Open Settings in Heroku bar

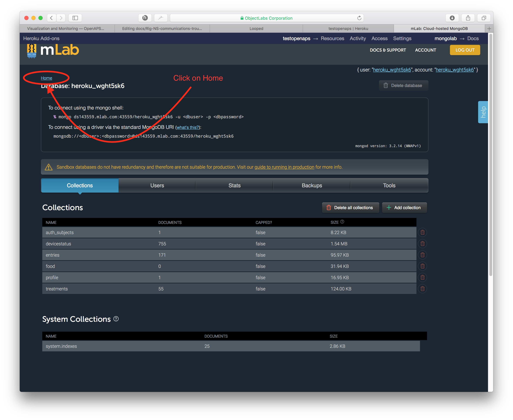[402, 39]
